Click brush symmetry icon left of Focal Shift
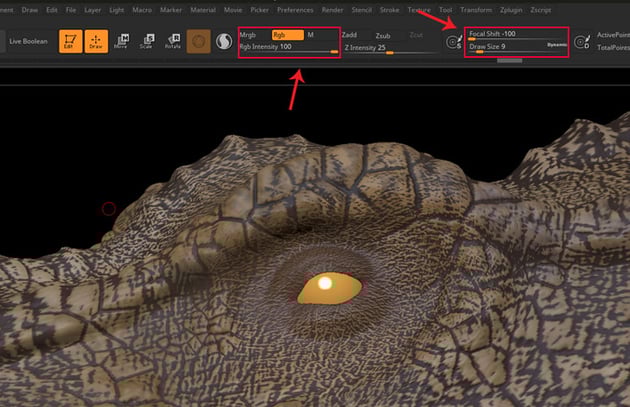This screenshot has height=407, width=630. [454, 41]
